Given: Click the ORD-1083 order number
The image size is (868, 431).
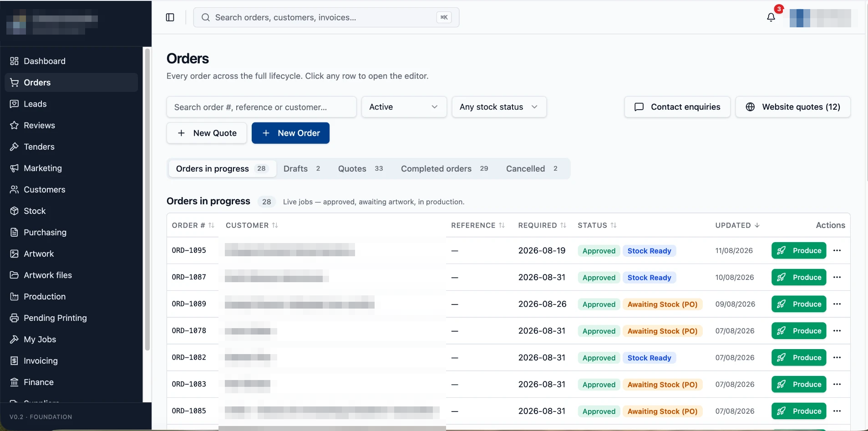Looking at the screenshot, I should point(189,384).
